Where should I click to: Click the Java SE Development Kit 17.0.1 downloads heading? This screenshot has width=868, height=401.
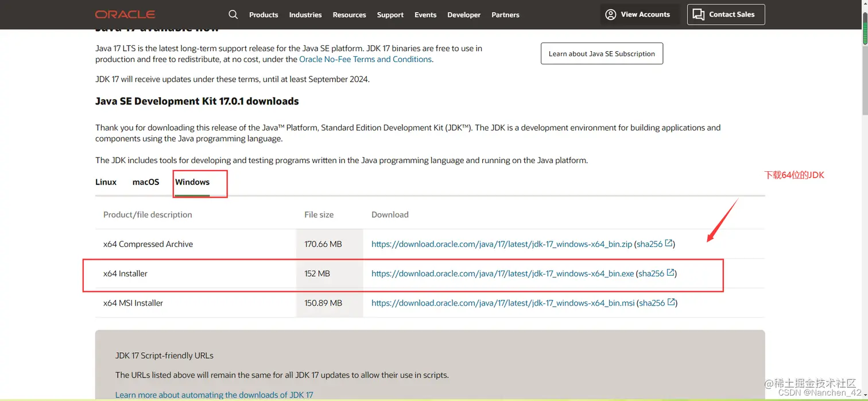point(197,101)
